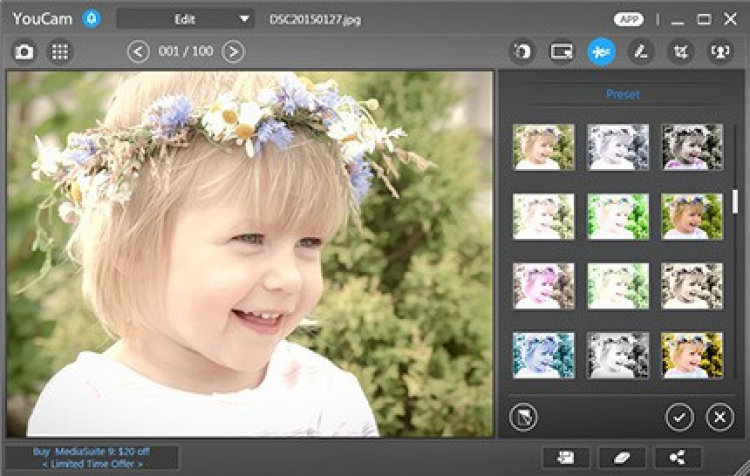Open the drawing pen tool

click(x=641, y=51)
